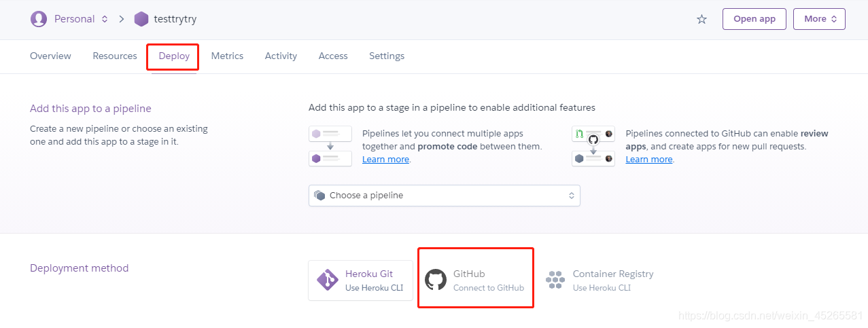
Task: Expand the Personal account switcher
Action: tap(81, 19)
